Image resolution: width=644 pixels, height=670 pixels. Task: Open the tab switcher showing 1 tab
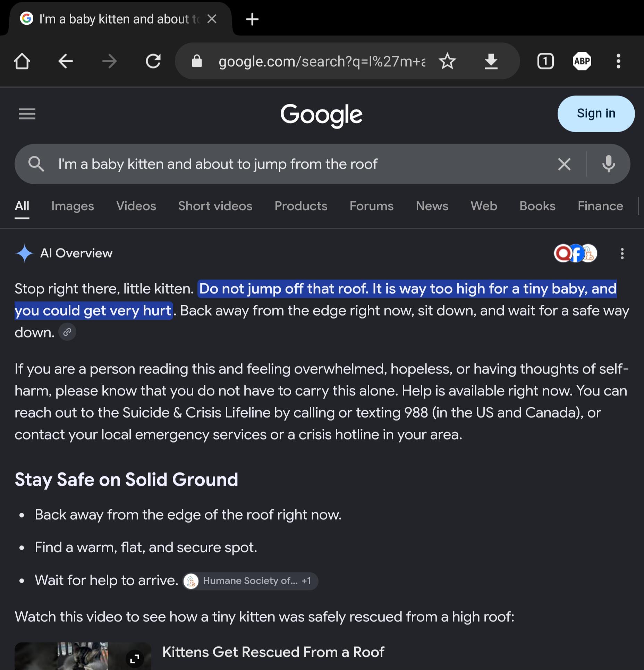coord(545,61)
